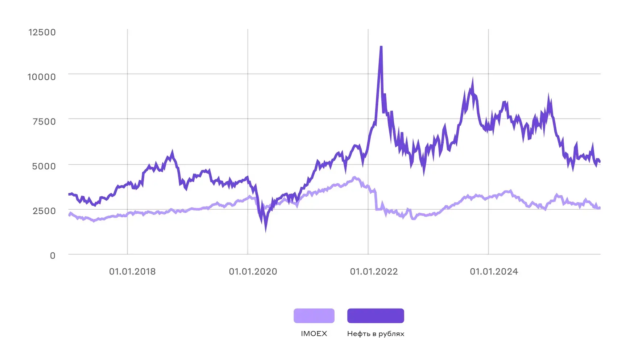Image resolution: width=630 pixels, height=364 pixels.
Task: Select the 01.01.2020 date label
Action: pos(253,272)
